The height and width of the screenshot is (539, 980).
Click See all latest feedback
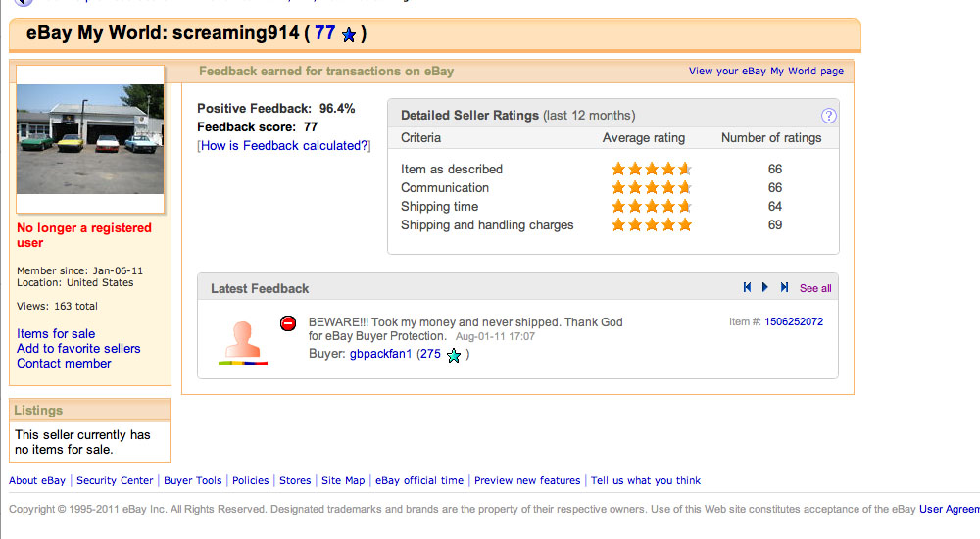pyautogui.click(x=815, y=288)
